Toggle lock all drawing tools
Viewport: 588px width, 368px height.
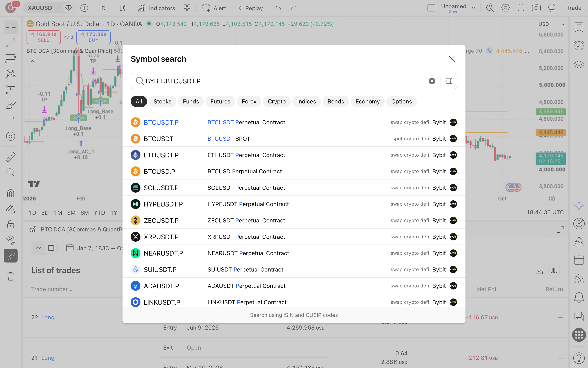[x=10, y=224]
